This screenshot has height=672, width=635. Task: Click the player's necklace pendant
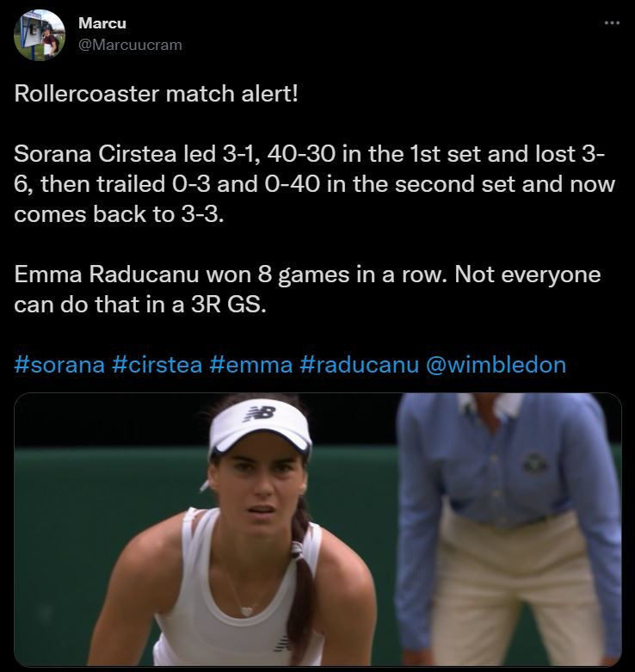(247, 610)
